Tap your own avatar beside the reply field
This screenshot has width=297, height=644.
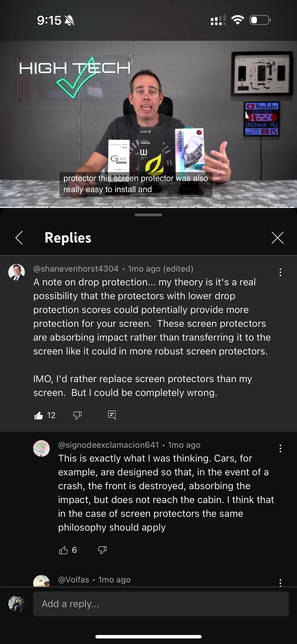(x=16, y=604)
